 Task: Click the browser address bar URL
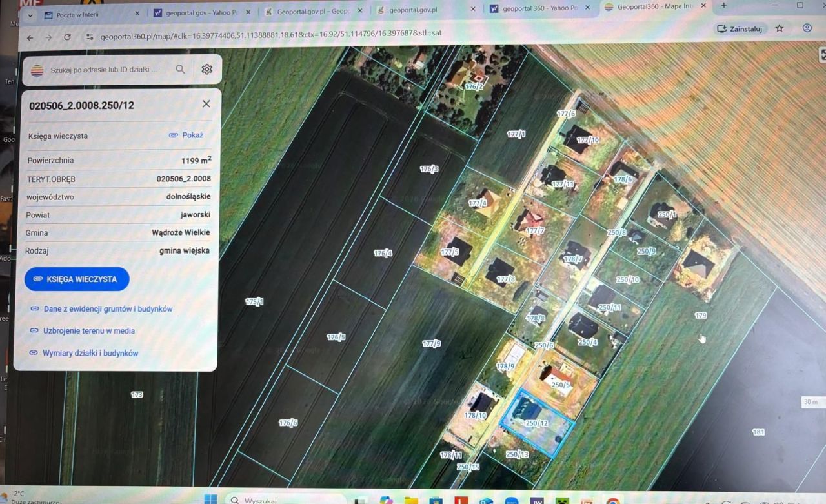coord(271,35)
